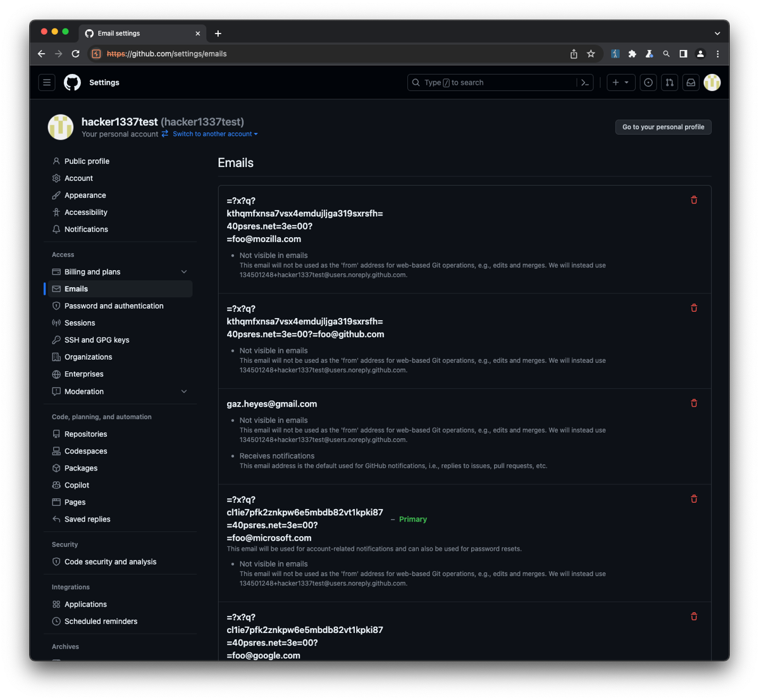Open your GitHub notifications inbox icon

(690, 82)
